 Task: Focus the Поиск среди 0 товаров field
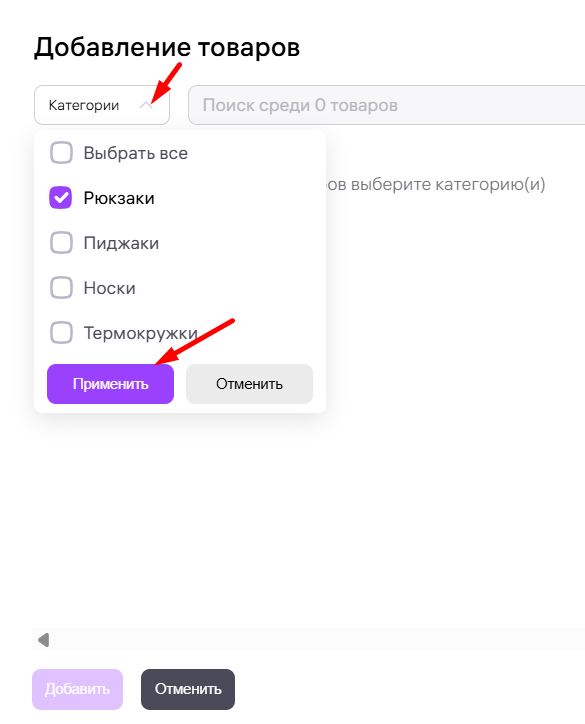pos(386,105)
